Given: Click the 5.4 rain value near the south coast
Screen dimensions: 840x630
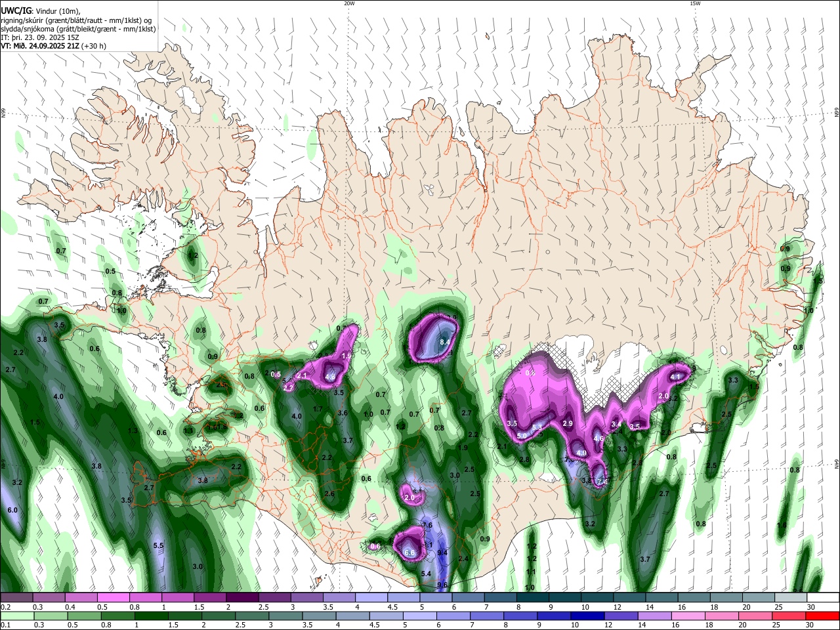Looking at the screenshot, I should (426, 574).
